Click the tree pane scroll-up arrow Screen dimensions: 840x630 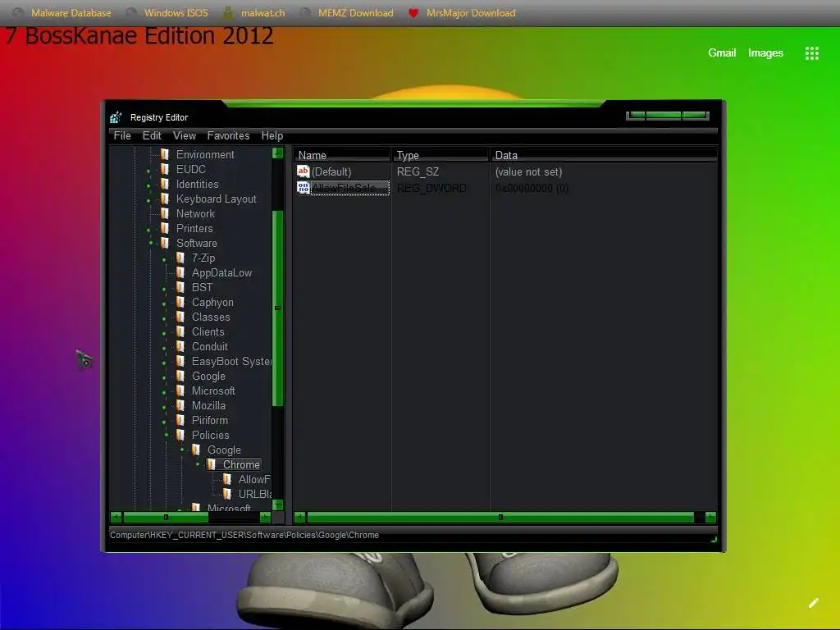pyautogui.click(x=277, y=153)
